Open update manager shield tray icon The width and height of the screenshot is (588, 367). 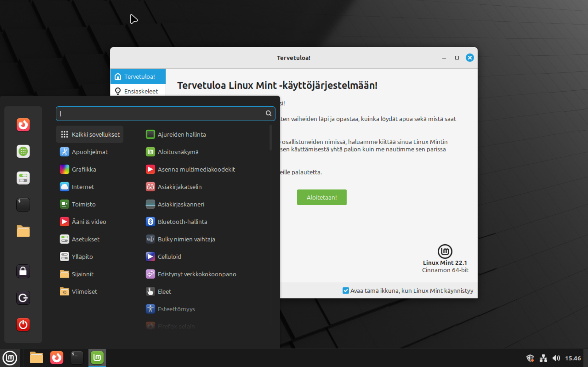pos(530,358)
